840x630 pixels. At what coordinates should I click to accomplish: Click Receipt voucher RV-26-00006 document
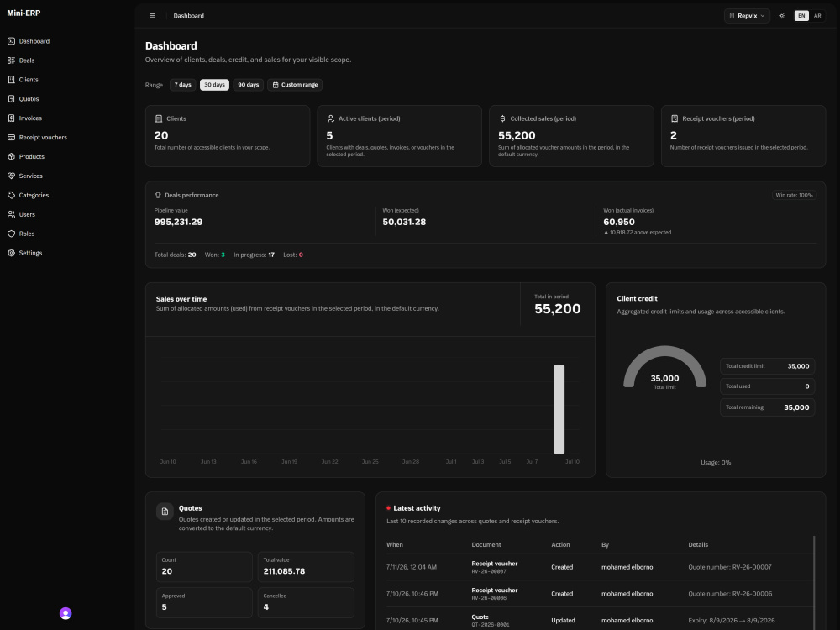tap(495, 594)
